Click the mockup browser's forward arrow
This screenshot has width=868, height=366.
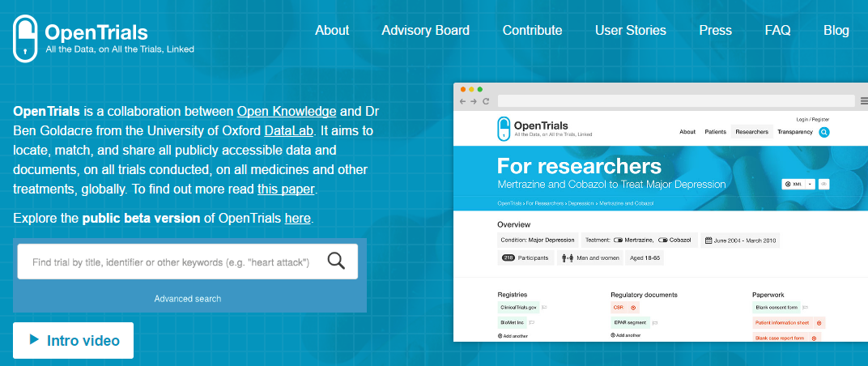coord(474,101)
